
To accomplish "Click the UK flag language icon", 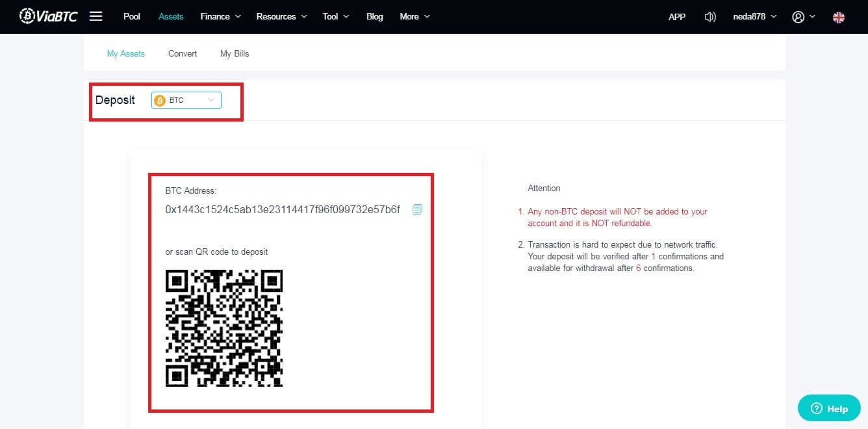I will point(839,18).
